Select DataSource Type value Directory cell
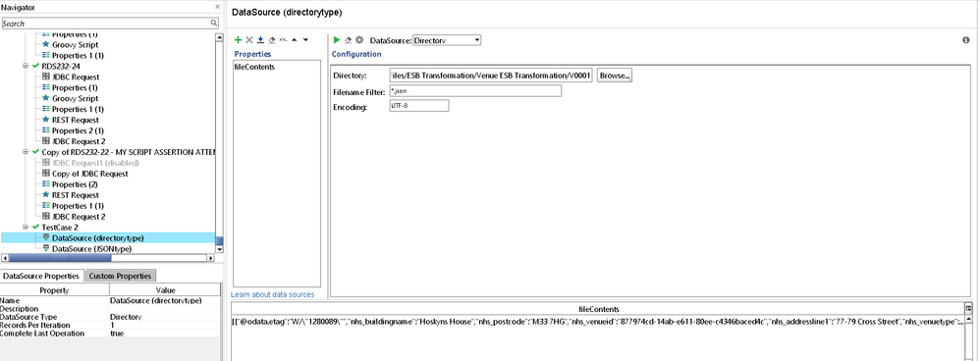 (x=165, y=317)
